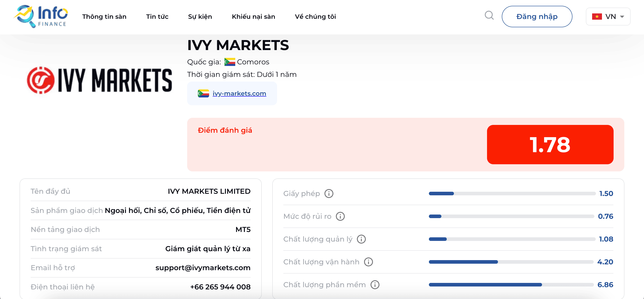Click Giám giát quản lý từ xa status

(x=208, y=248)
